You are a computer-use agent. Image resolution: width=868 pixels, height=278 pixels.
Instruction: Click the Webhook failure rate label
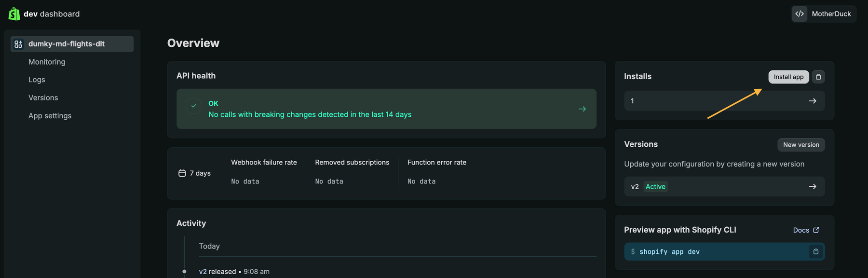point(264,162)
